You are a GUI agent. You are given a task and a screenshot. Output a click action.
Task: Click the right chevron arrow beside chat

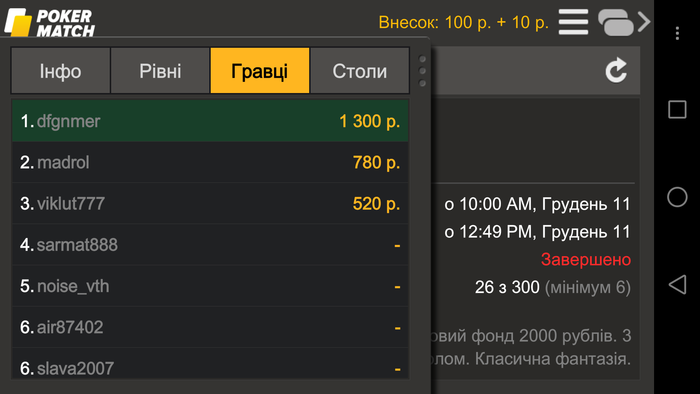pos(644,21)
